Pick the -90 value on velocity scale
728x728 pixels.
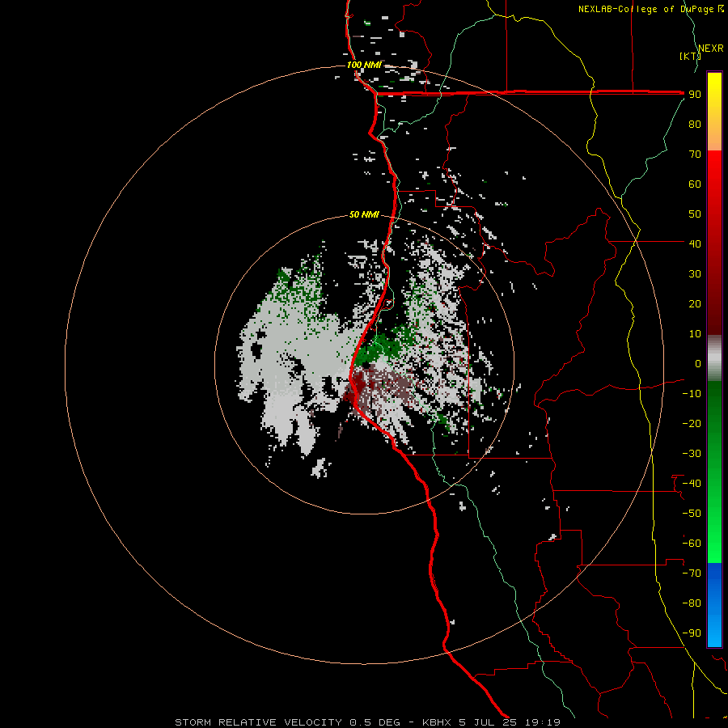pos(692,633)
